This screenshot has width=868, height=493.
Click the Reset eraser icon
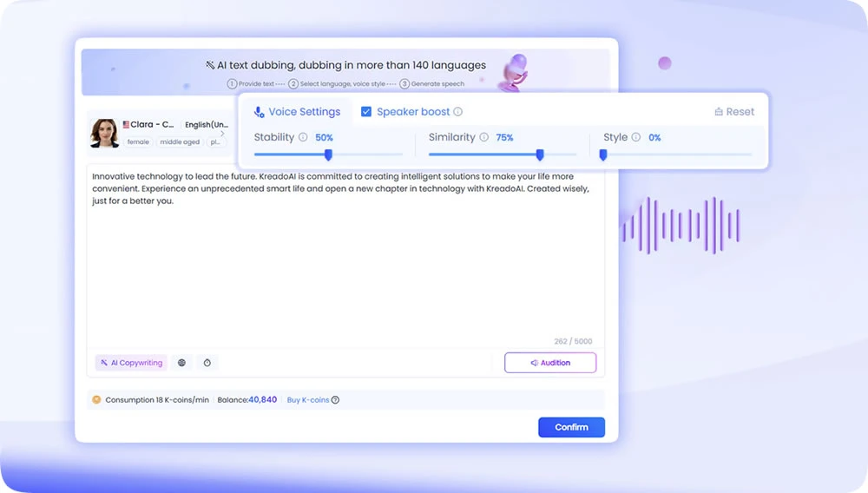[719, 112]
